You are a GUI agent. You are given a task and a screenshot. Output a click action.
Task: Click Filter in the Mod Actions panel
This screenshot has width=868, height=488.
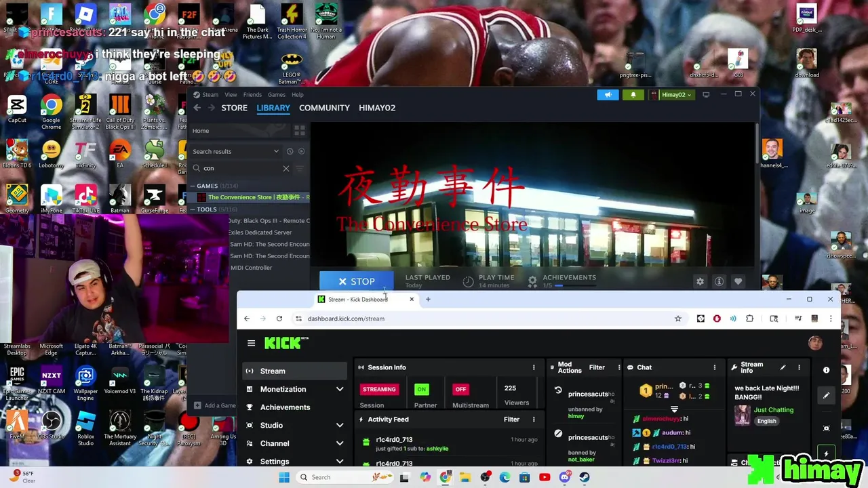pyautogui.click(x=597, y=367)
